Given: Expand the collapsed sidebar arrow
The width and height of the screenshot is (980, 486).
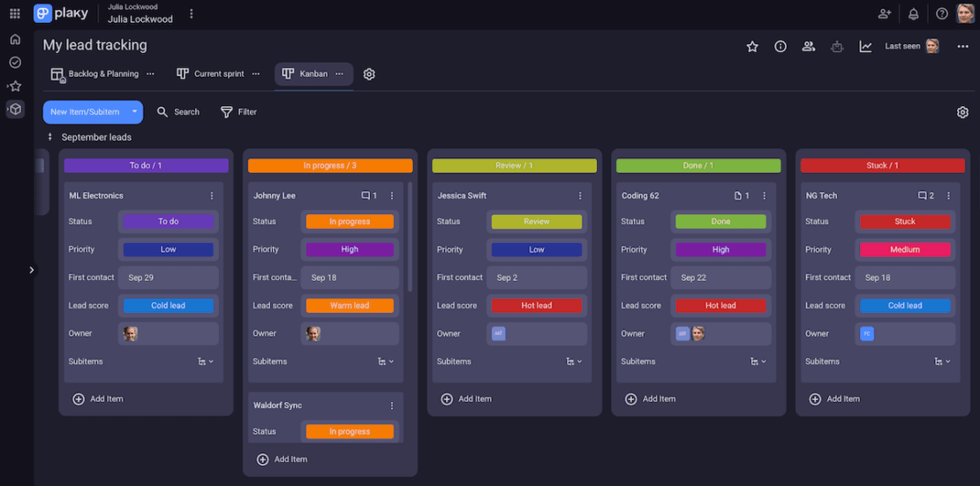Looking at the screenshot, I should pyautogui.click(x=31, y=270).
